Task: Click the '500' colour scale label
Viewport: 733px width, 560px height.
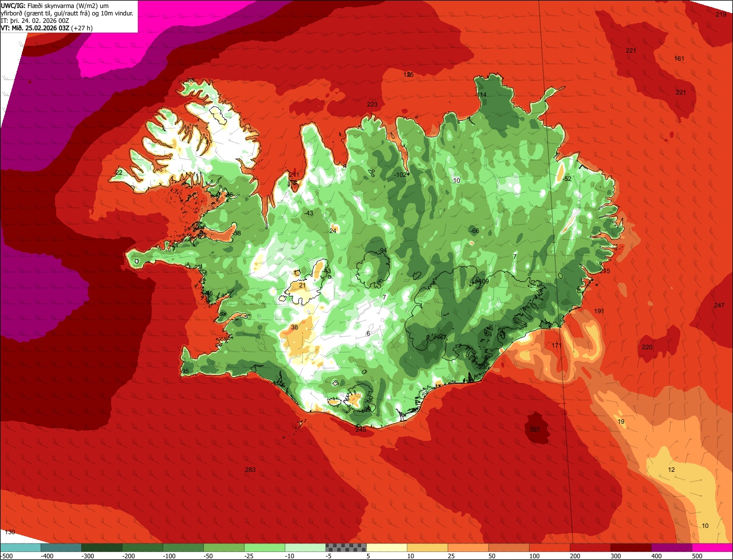Action: point(697,555)
